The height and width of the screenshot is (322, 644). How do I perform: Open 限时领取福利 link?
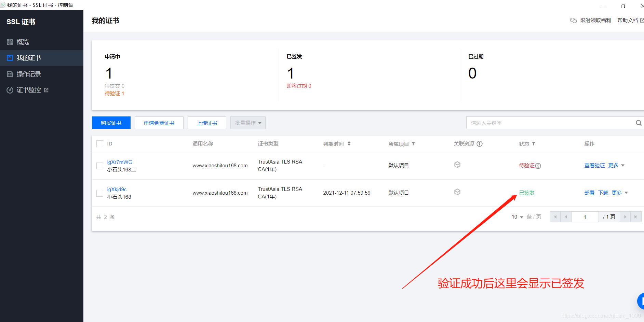pyautogui.click(x=595, y=20)
